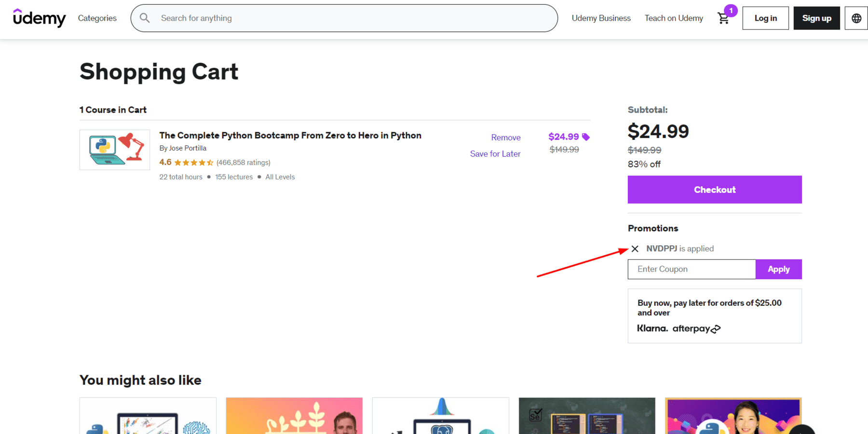Click the Python Bootcamp course thumbnail
This screenshot has width=868, height=434.
(115, 150)
